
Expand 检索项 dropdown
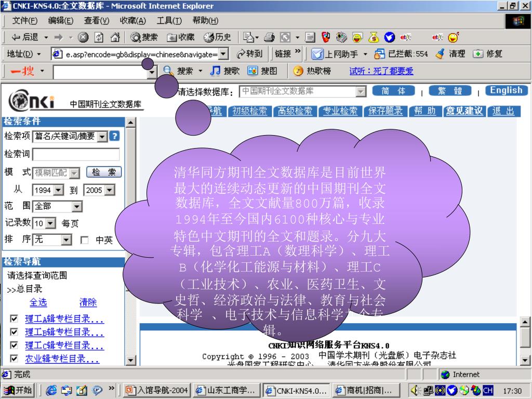click(x=102, y=137)
